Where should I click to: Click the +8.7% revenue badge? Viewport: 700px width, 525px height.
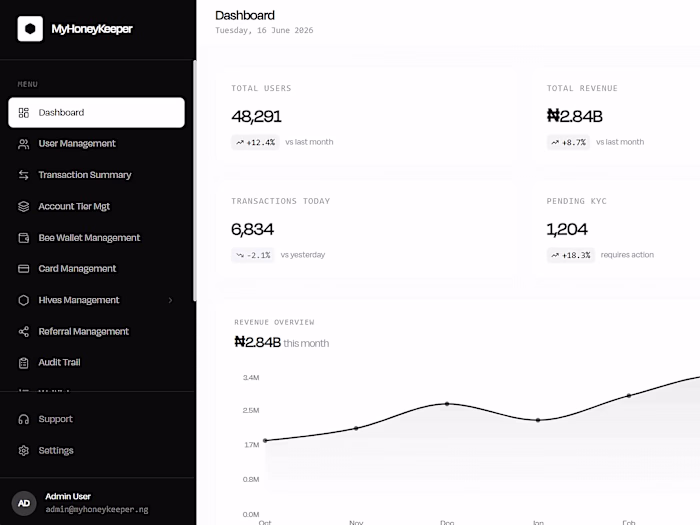point(568,142)
